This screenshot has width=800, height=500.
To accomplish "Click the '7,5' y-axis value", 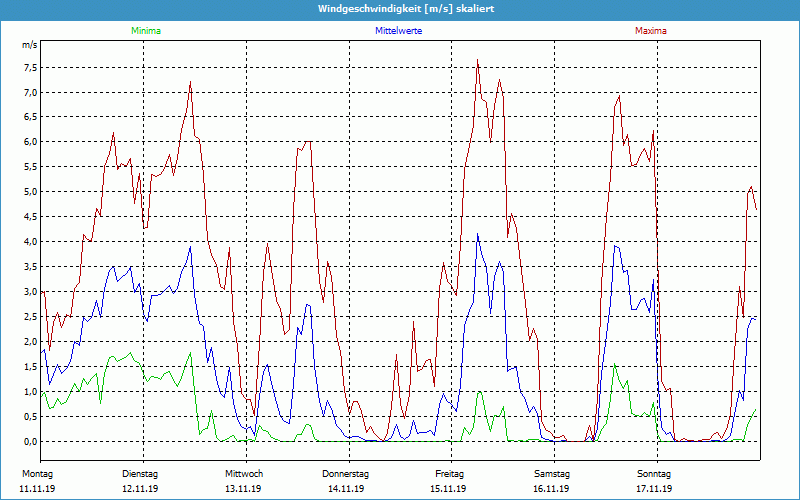I will [30, 68].
